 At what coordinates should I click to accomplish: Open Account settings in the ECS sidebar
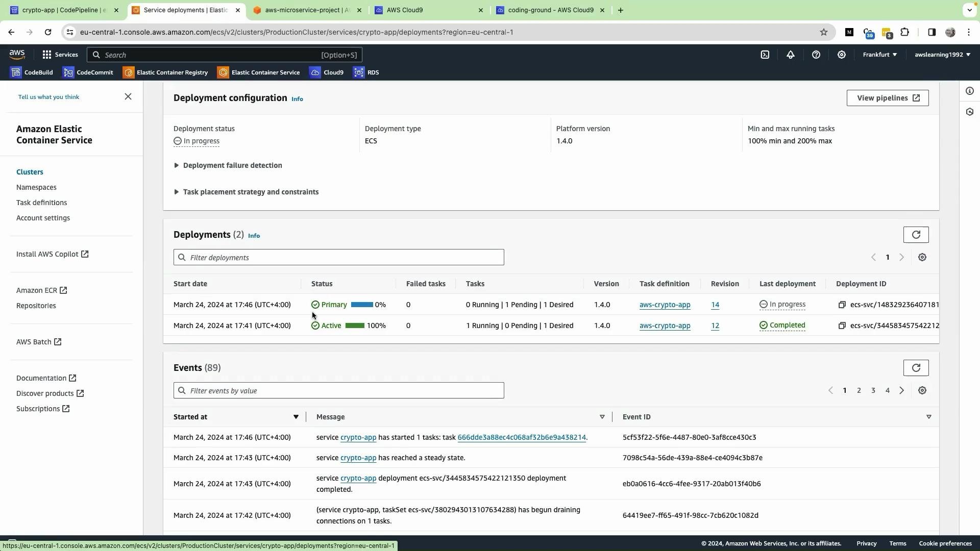43,218
